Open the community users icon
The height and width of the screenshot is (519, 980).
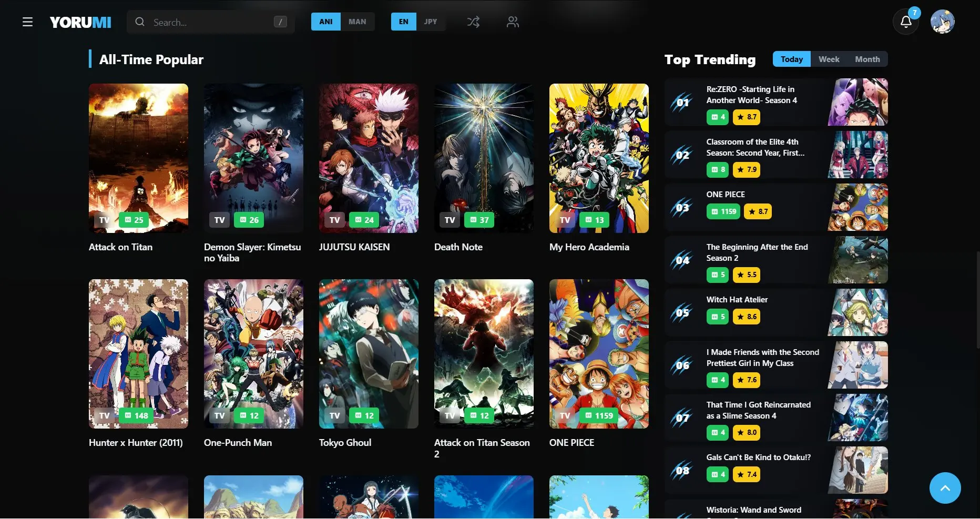click(513, 22)
